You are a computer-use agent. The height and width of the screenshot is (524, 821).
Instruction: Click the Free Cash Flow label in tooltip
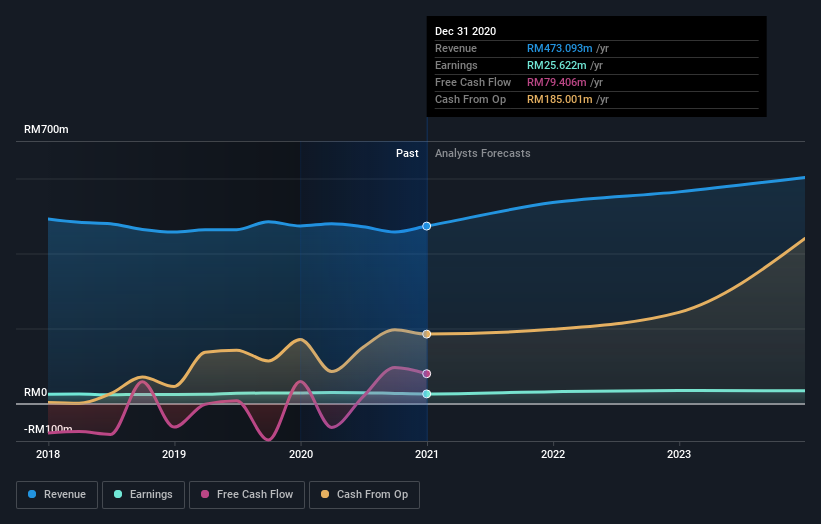[473, 82]
